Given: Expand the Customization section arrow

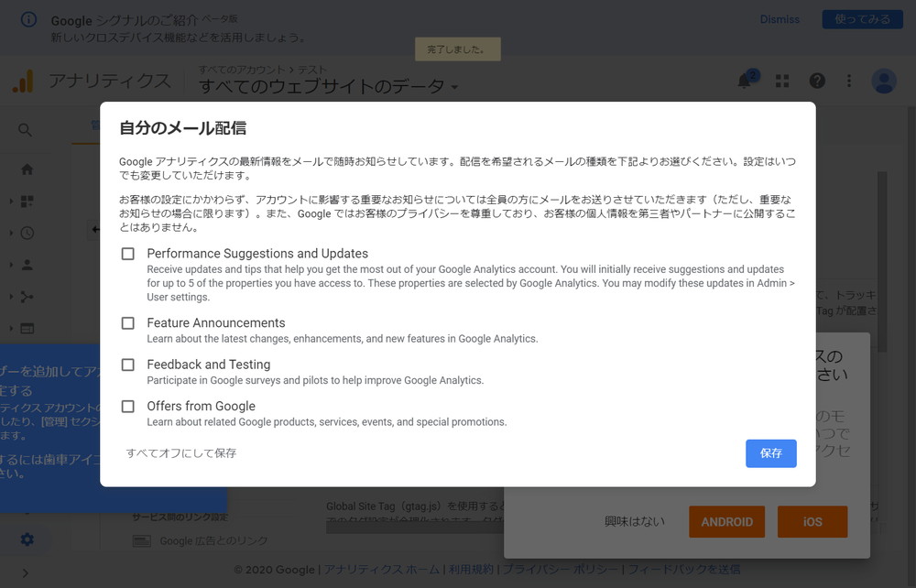Looking at the screenshot, I should [11, 201].
